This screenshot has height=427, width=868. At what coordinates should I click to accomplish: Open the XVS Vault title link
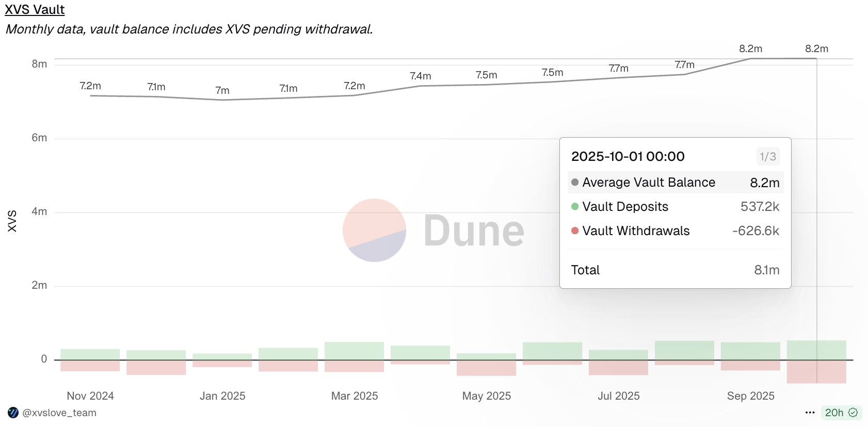35,10
